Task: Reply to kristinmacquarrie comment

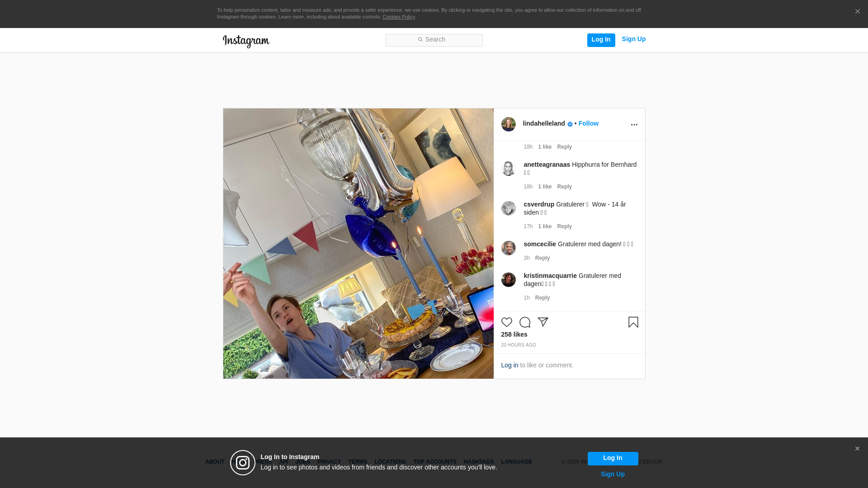Action: pos(542,298)
